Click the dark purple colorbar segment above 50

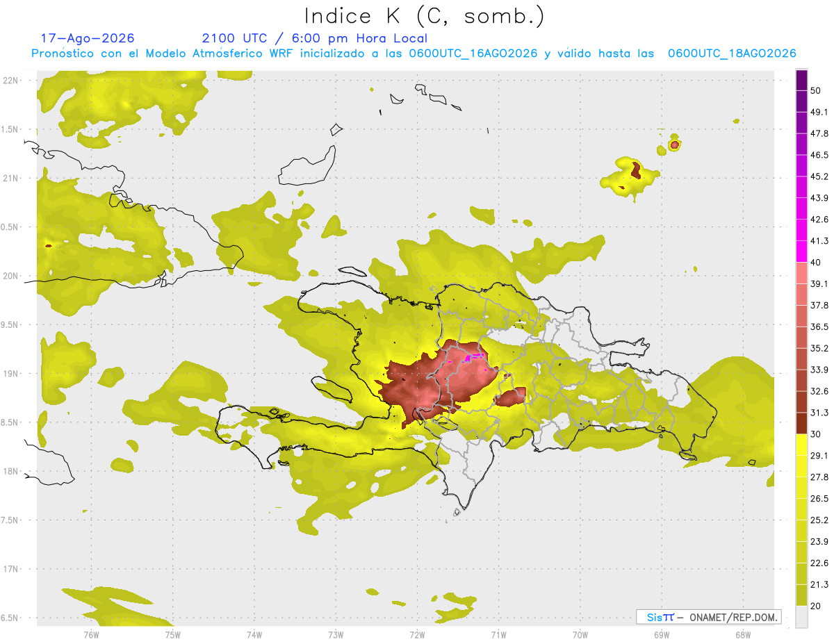click(801, 81)
